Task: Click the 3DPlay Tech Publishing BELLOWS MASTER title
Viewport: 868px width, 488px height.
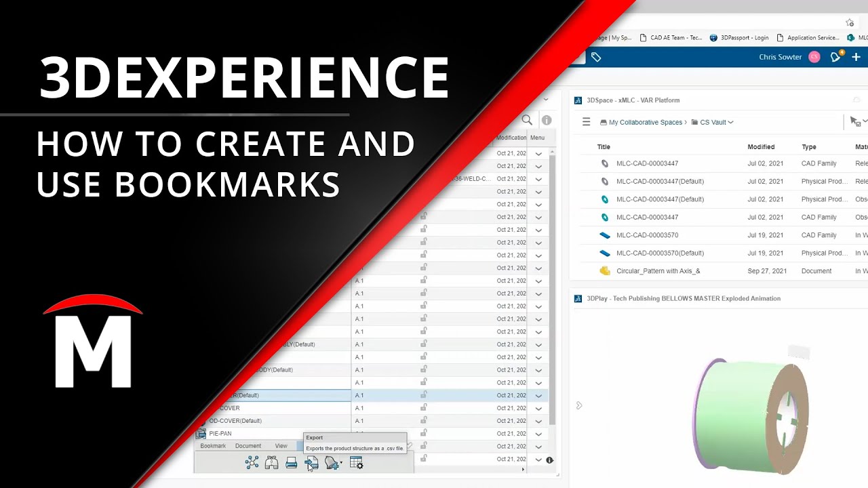Action: pos(684,298)
